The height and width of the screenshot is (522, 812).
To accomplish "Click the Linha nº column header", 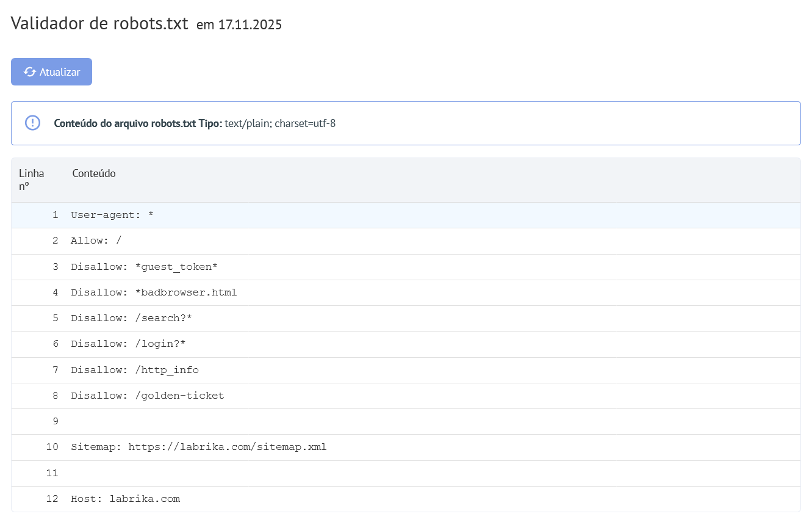I will point(31,179).
